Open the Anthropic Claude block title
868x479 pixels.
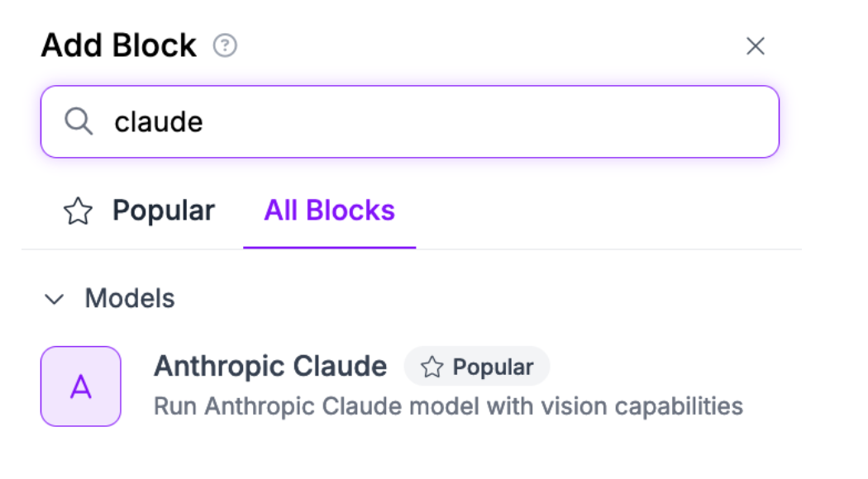270,366
